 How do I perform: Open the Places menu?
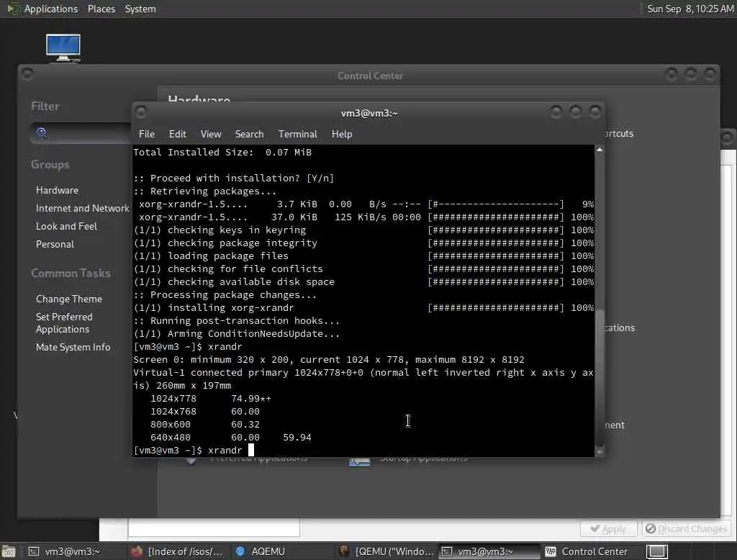(101, 9)
